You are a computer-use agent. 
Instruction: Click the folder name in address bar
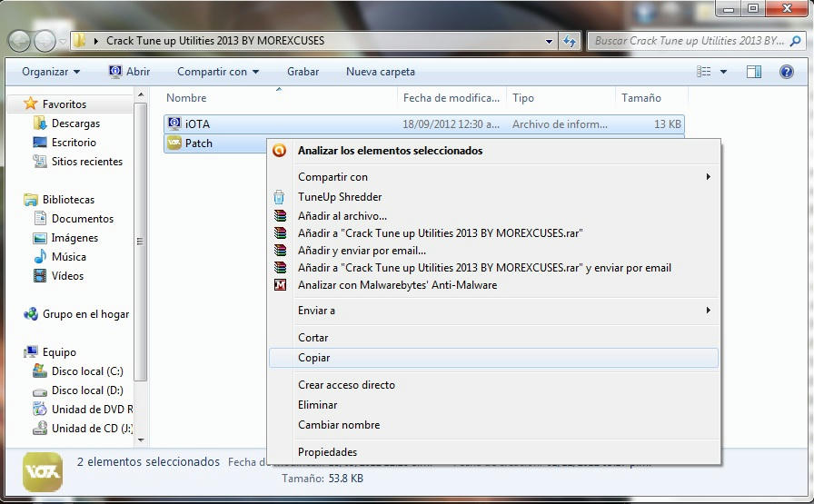[215, 41]
